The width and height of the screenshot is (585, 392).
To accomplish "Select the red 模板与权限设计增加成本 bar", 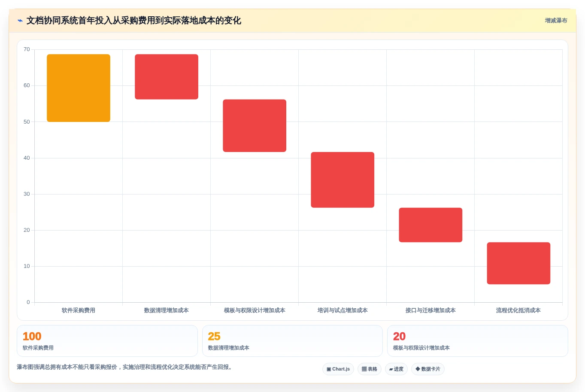I will coord(255,126).
